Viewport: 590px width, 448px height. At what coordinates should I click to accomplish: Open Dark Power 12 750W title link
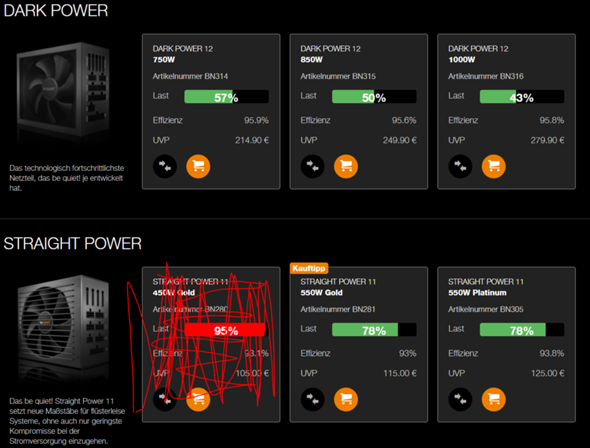click(x=183, y=54)
